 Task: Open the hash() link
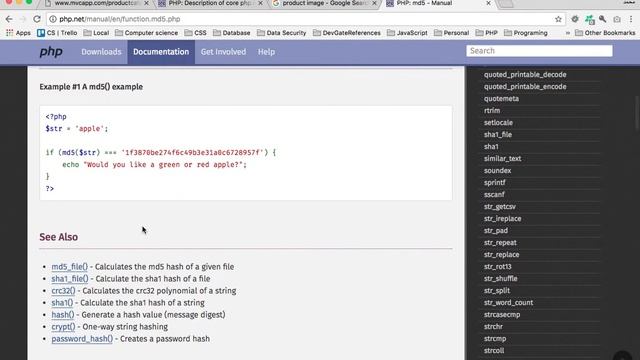63,315
